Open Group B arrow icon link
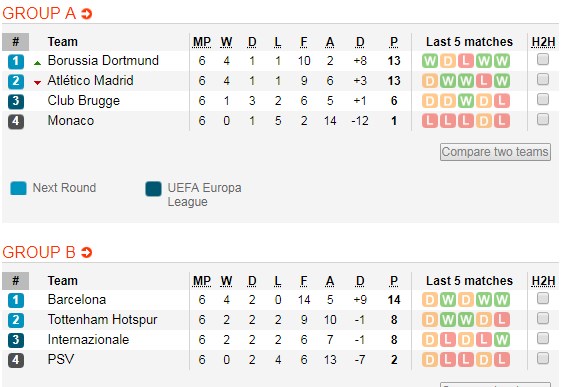Viewport: 563px width, 387px height. [87, 253]
